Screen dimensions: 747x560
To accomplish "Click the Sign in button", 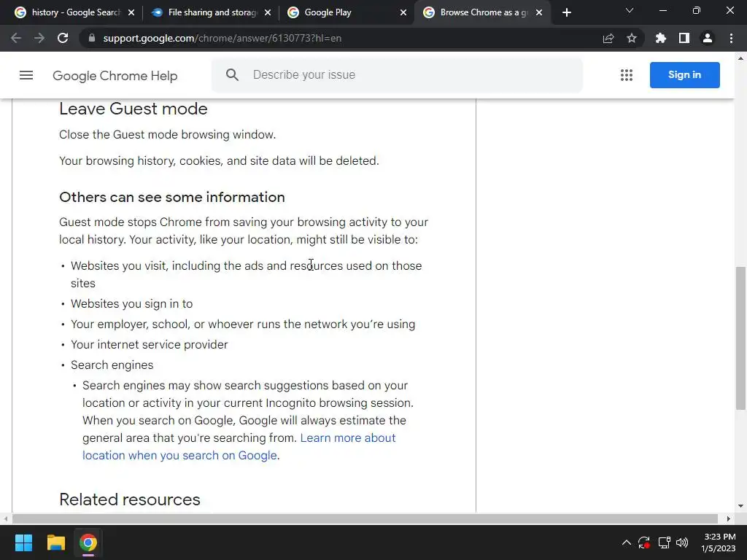I will pyautogui.click(x=684, y=75).
